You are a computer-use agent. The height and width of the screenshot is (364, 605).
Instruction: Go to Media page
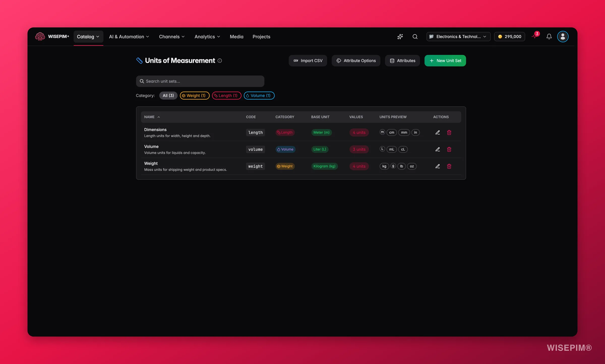[236, 37]
